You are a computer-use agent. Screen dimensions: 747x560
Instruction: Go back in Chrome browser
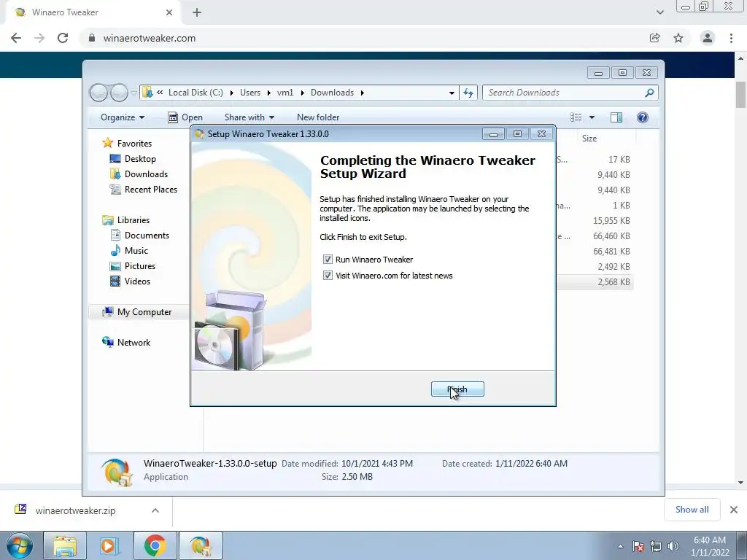click(x=16, y=38)
